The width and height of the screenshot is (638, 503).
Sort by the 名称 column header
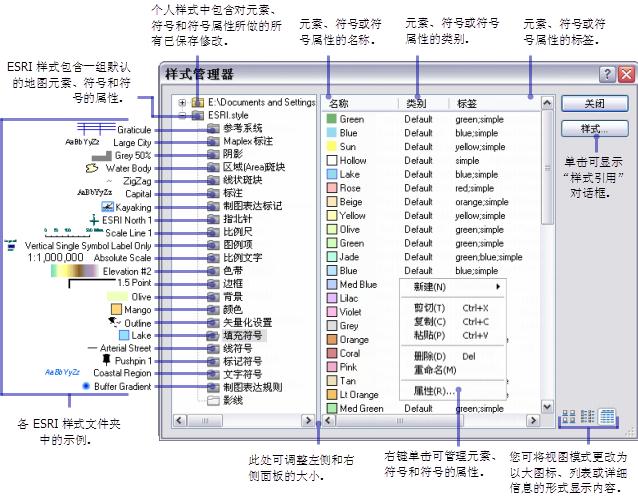360,103
